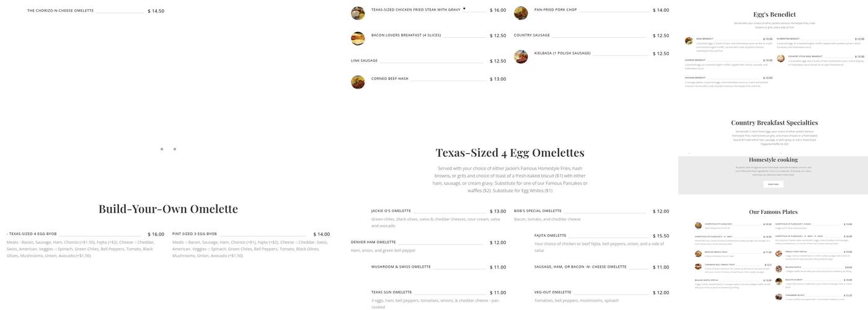Click the chicken fried steak dish photo
Image resolution: width=868 pixels, height=310 pixels.
(358, 13)
